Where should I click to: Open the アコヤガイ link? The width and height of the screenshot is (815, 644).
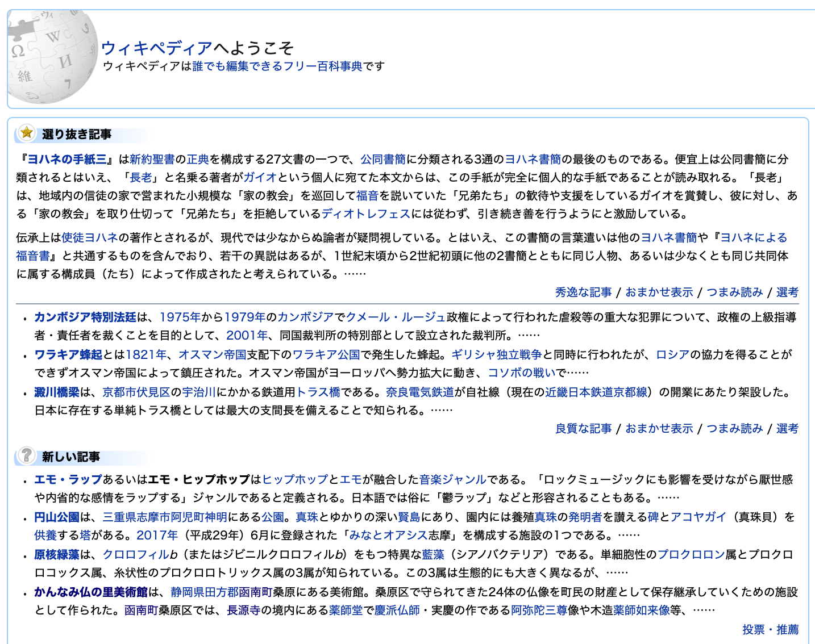tap(698, 517)
